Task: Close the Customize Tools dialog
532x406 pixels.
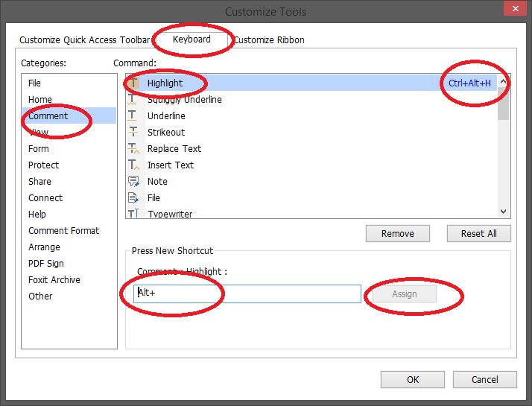Action: pyautogui.click(x=516, y=8)
